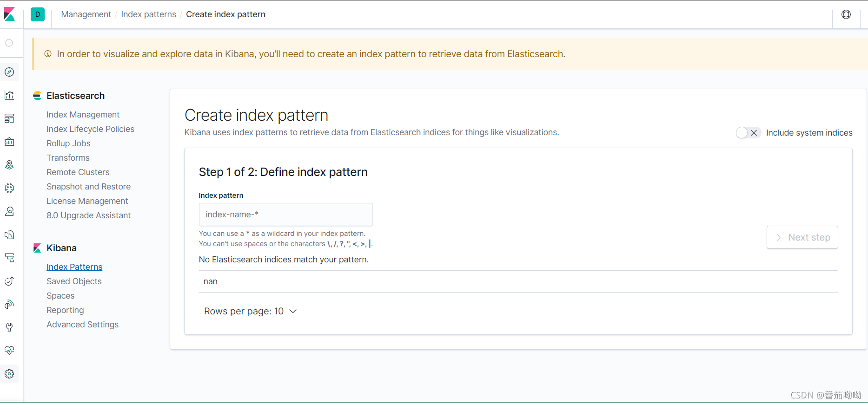Open Rollup Jobs page

coord(68,143)
